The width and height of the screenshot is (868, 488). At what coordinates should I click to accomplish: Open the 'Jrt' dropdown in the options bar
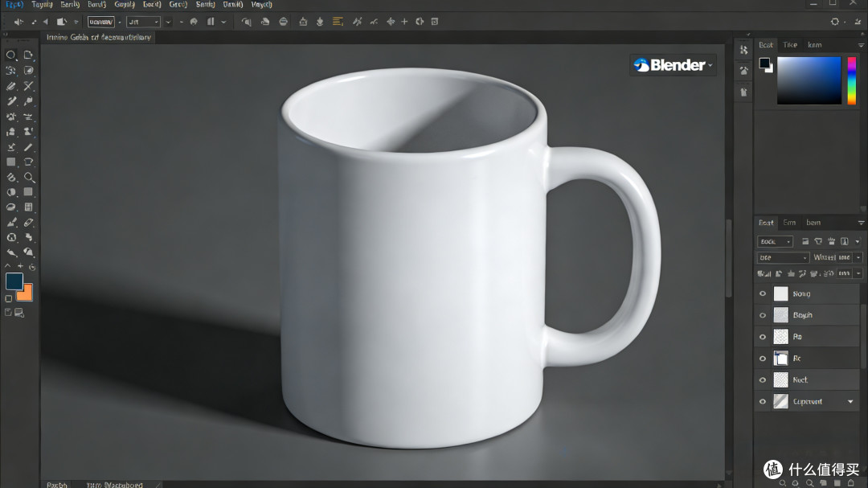click(143, 22)
